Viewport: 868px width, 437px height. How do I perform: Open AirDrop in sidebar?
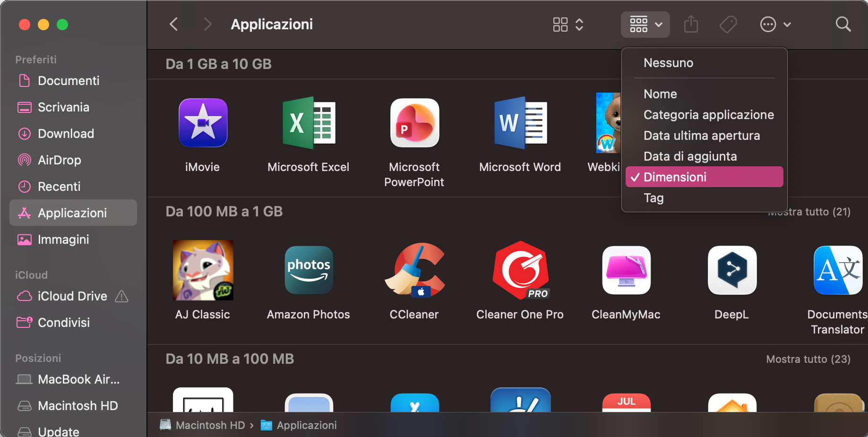pyautogui.click(x=73, y=160)
